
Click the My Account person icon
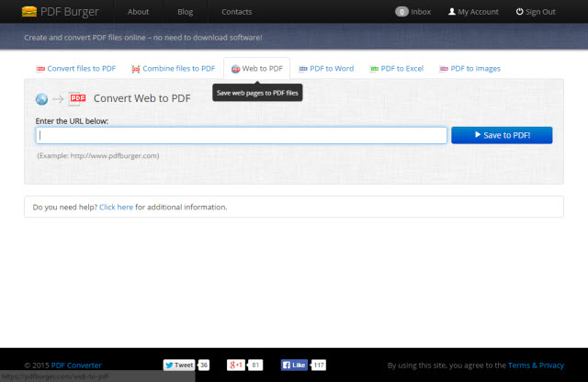pyautogui.click(x=452, y=12)
